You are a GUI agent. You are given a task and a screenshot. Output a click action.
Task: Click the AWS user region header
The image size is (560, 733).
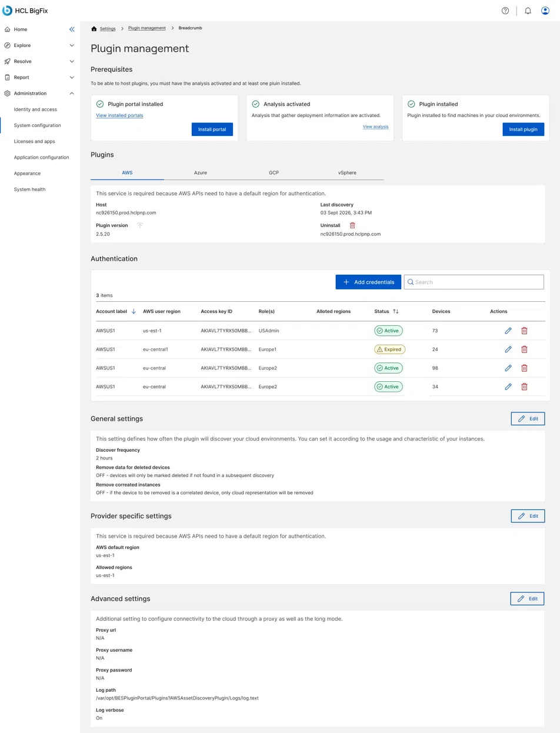pos(162,311)
